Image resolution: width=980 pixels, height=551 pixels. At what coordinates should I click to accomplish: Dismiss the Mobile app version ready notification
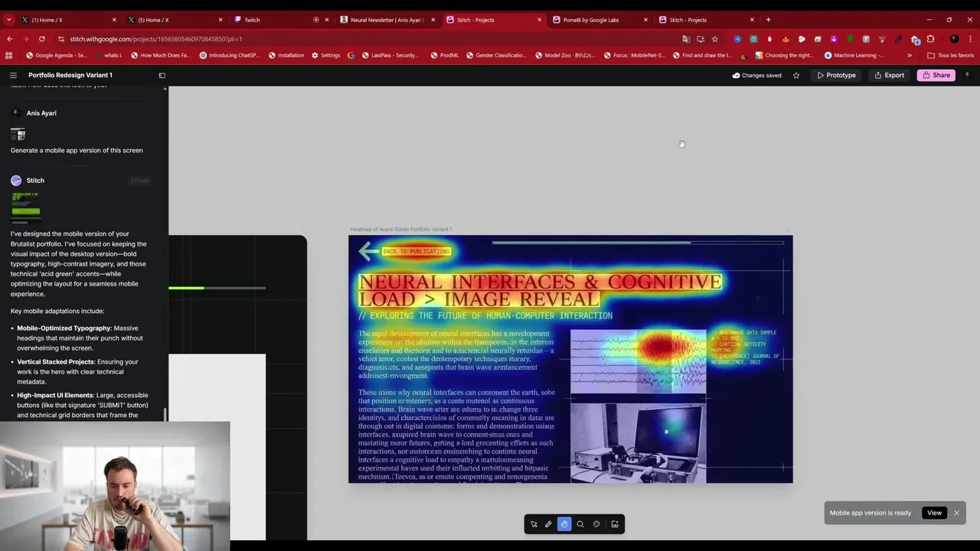pos(956,513)
